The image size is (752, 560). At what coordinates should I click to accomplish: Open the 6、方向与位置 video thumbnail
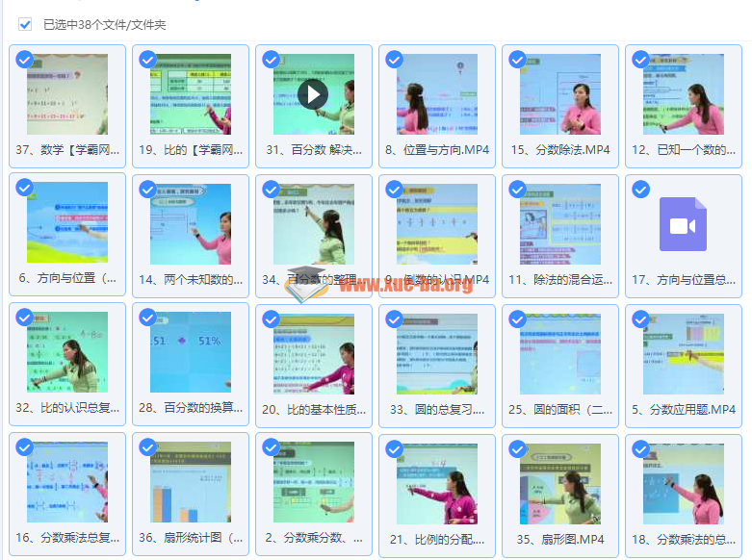pos(67,224)
